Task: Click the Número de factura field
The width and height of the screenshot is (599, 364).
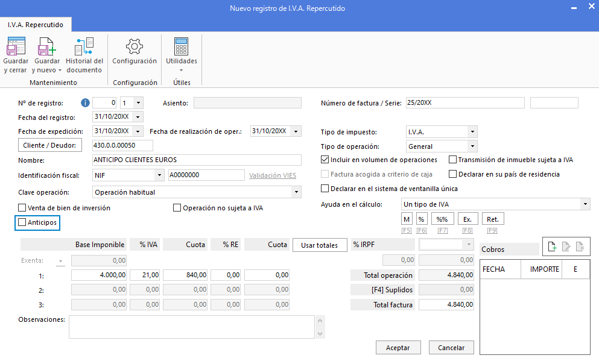Action: pyautogui.click(x=465, y=102)
